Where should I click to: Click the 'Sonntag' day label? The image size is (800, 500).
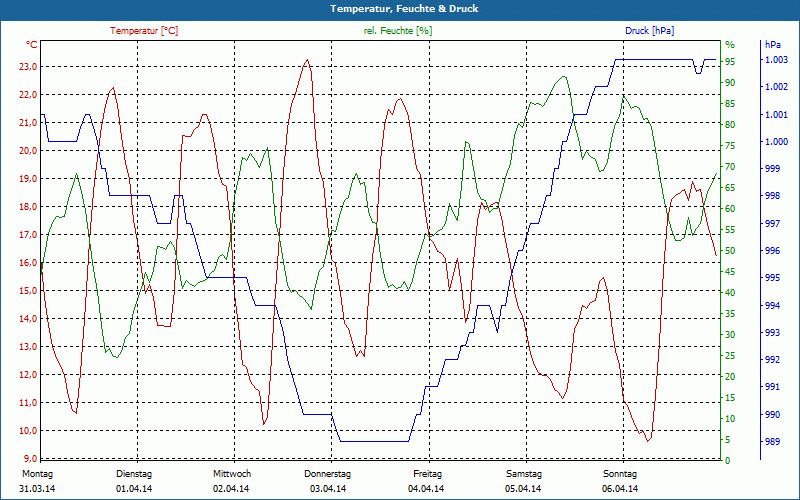pyautogui.click(x=620, y=474)
